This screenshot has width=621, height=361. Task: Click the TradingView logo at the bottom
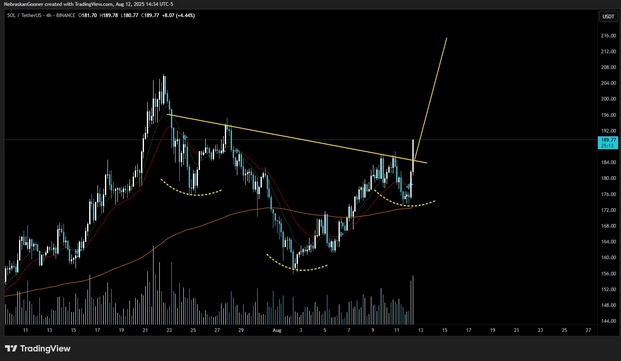point(38,349)
